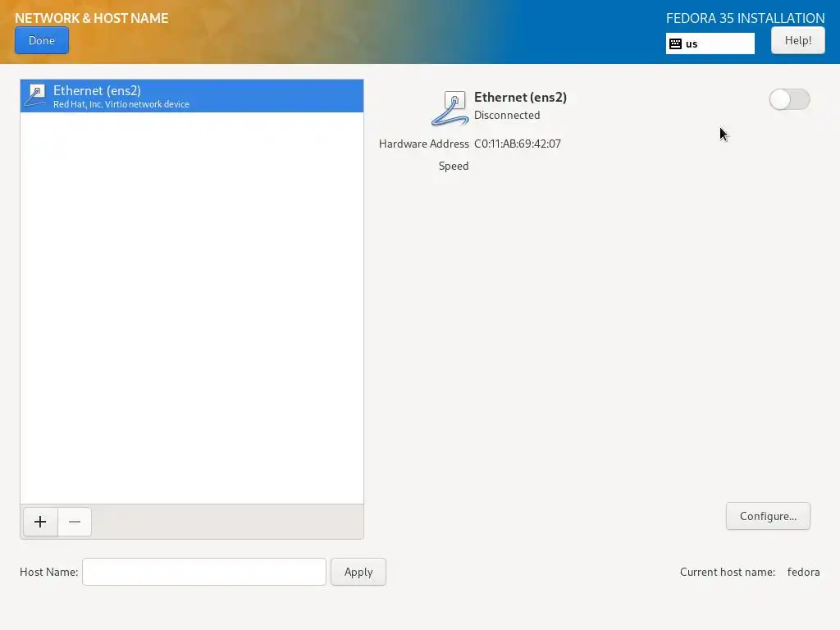The image size is (840, 630).
Task: Open the Help! button
Action: coord(797,41)
